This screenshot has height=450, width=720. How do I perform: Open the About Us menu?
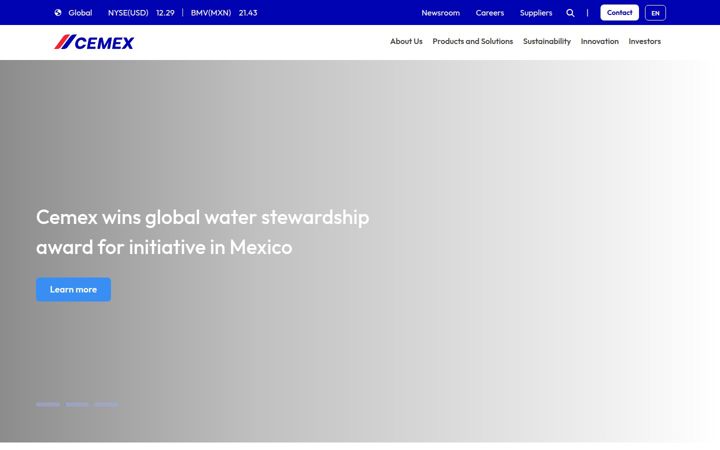coord(406,41)
